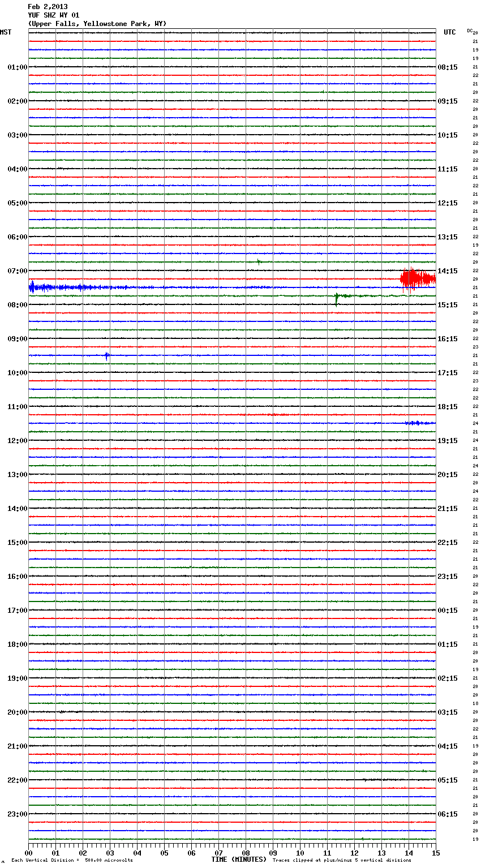
Task: Click the 03:15 UTC label
Action: point(448,712)
